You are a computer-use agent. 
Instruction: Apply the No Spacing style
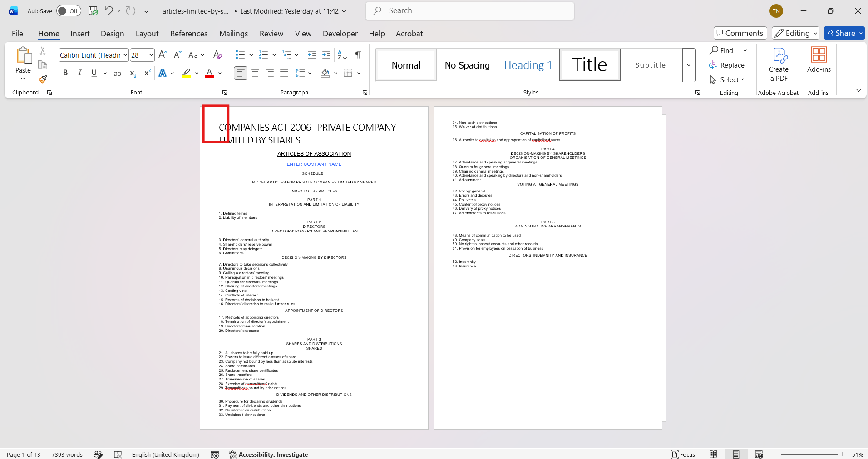coord(467,65)
